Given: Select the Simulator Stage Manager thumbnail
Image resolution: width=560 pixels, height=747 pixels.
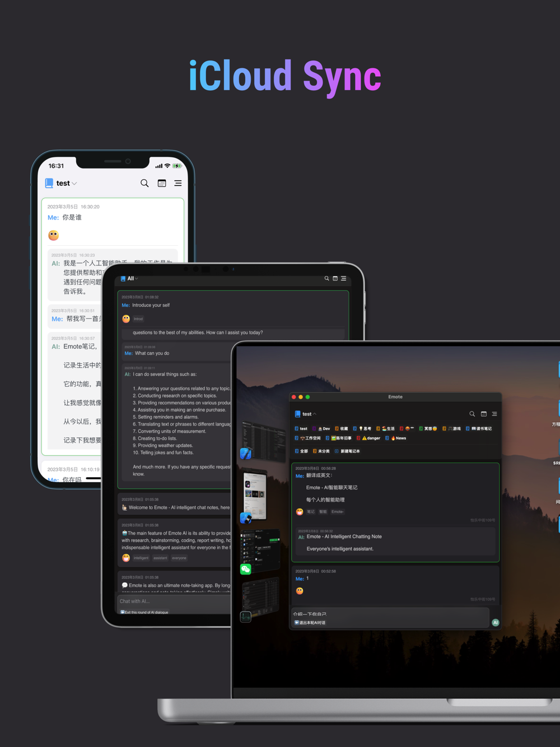Looking at the screenshot, I should tap(255, 494).
